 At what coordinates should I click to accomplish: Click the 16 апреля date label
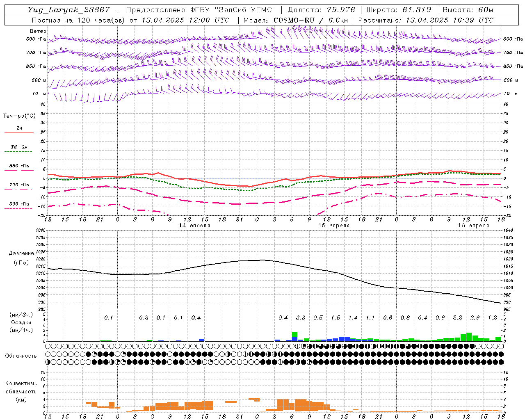point(474,226)
